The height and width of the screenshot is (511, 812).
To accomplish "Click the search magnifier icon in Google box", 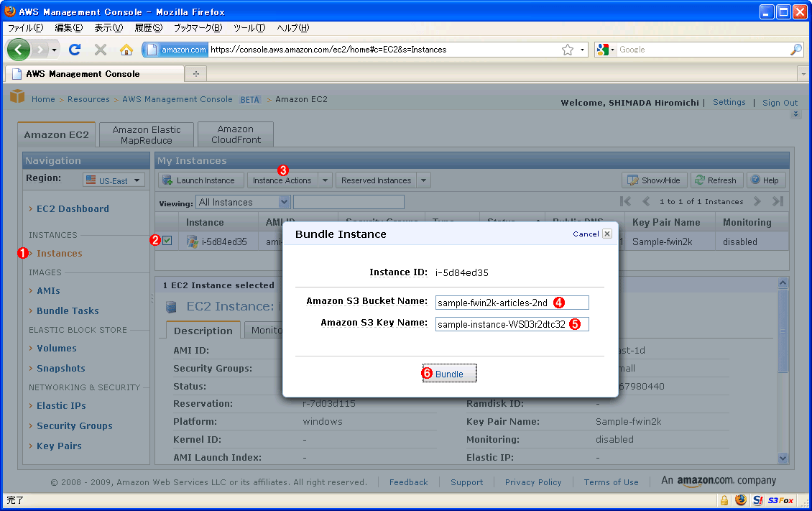I will click(x=796, y=50).
